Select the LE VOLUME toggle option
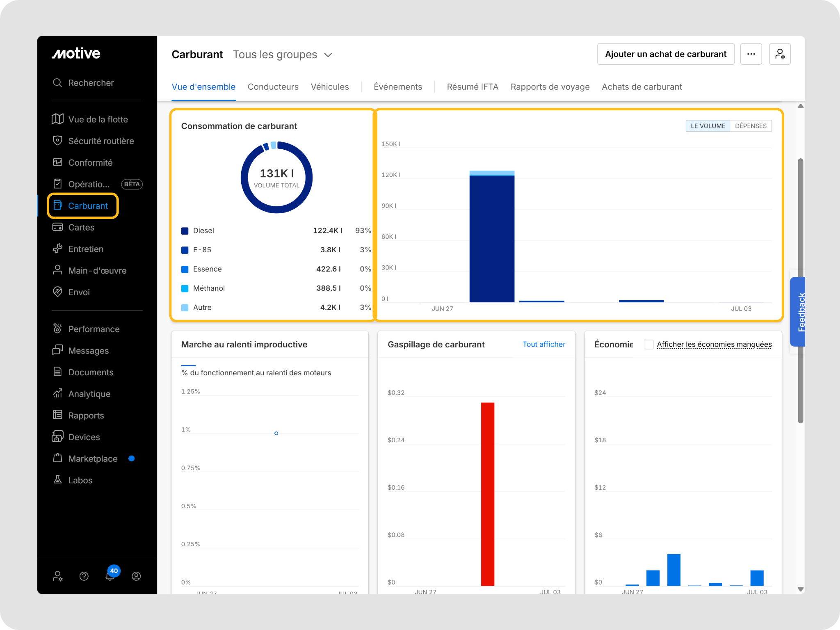840x630 pixels. 708,126
